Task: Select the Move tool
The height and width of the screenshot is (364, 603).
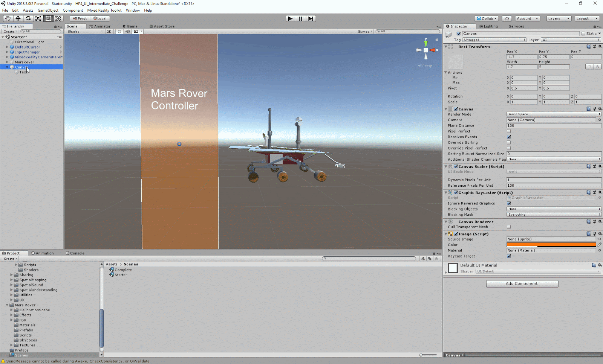Action: click(x=18, y=18)
